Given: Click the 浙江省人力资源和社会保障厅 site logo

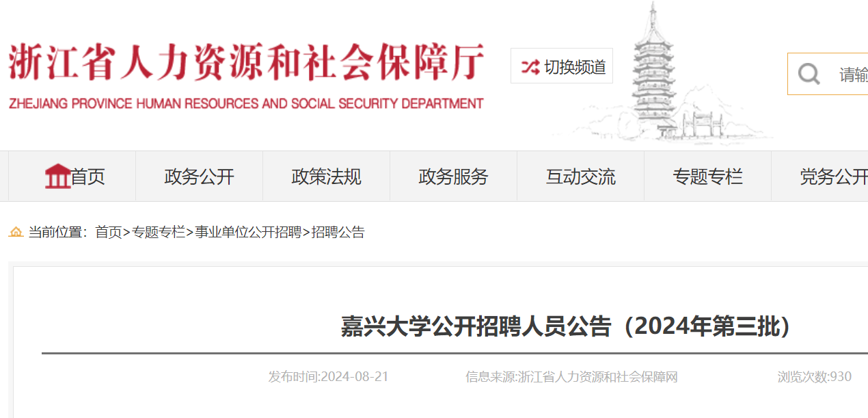Looking at the screenshot, I should [x=246, y=76].
